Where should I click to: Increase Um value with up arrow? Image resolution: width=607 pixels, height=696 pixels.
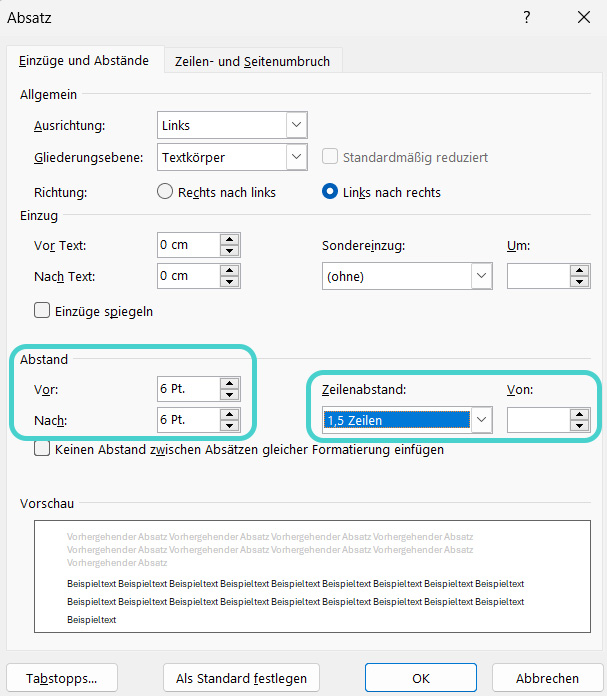coord(579,270)
